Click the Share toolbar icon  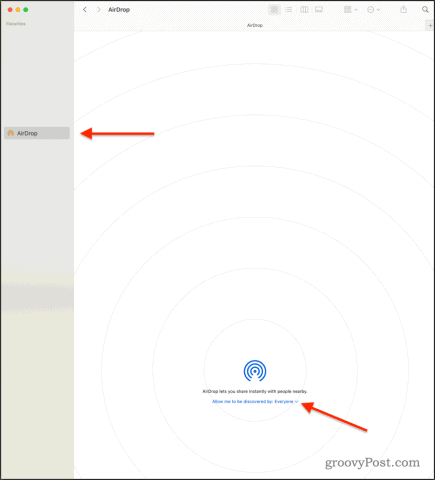(x=404, y=9)
